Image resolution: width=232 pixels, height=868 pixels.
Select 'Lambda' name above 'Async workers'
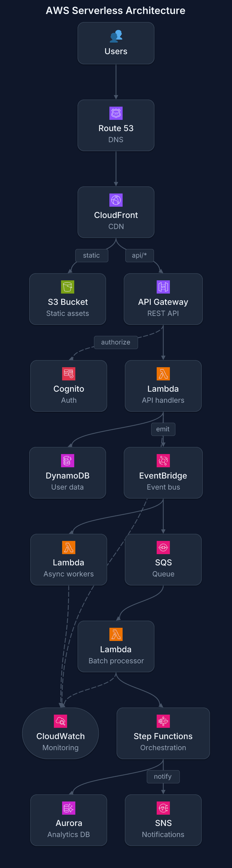click(x=68, y=563)
